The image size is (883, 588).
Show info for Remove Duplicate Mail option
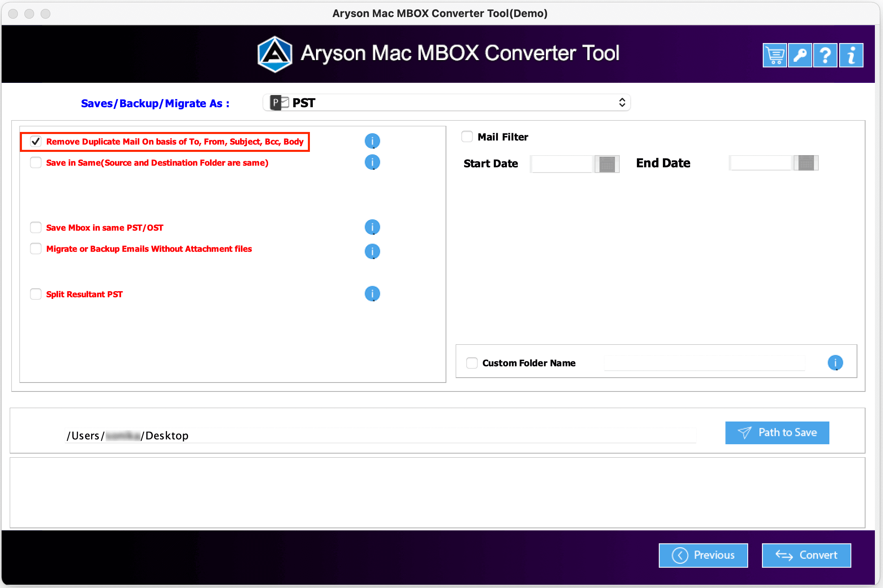(x=372, y=141)
